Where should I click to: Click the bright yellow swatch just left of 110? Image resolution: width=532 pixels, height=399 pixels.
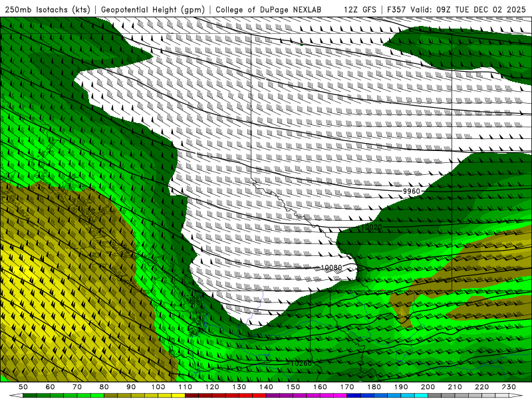178,396
